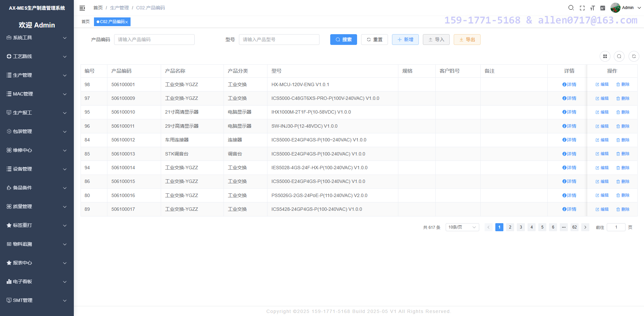Click the 质量管理 sidebar icon
The height and width of the screenshot is (316, 644).
(x=9, y=206)
